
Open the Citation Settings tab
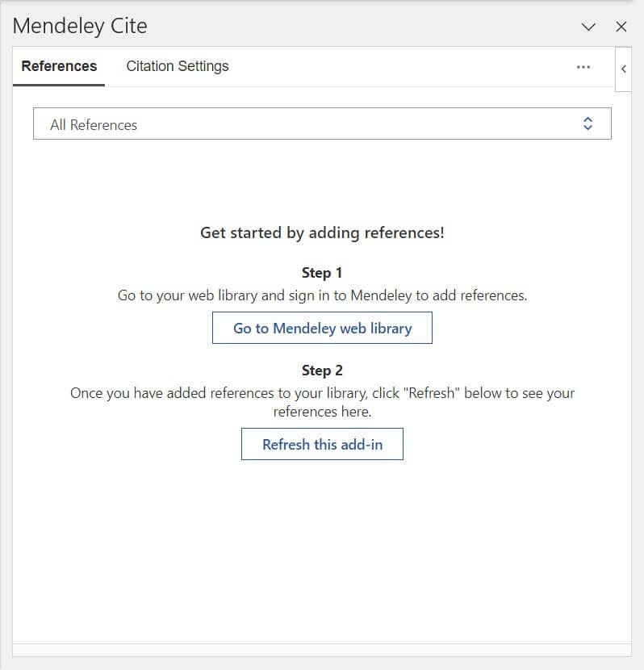[178, 66]
